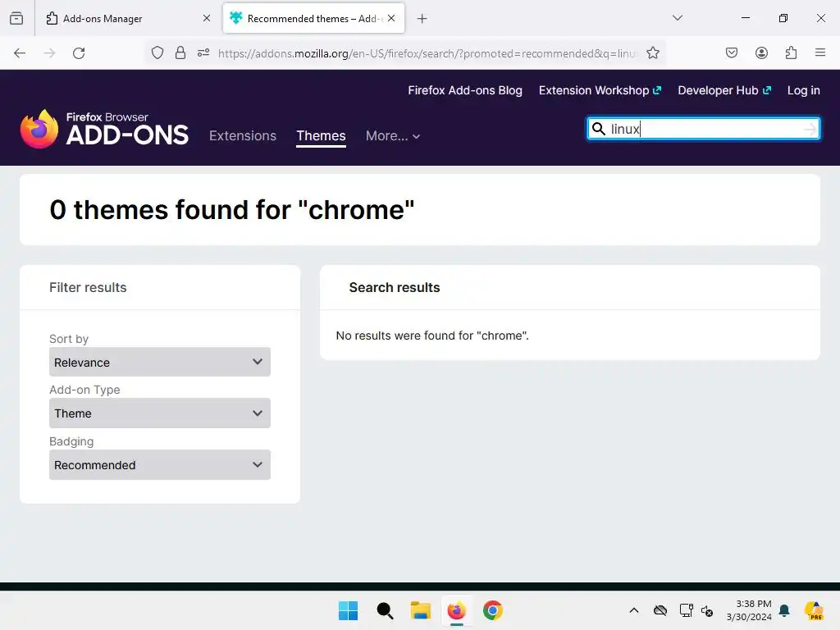Image resolution: width=840 pixels, height=630 pixels.
Task: Click the Firefox taskbar icon
Action: click(x=456, y=610)
